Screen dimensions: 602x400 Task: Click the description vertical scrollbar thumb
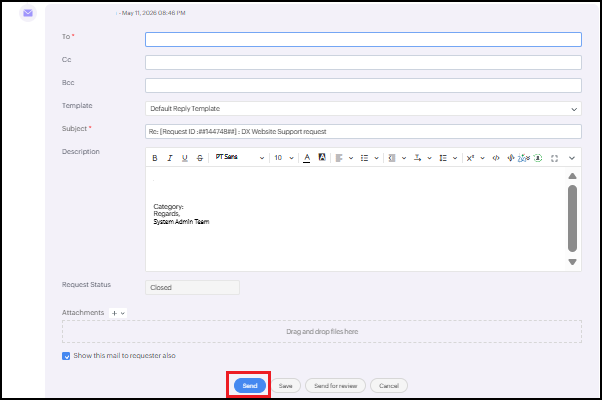[572, 218]
